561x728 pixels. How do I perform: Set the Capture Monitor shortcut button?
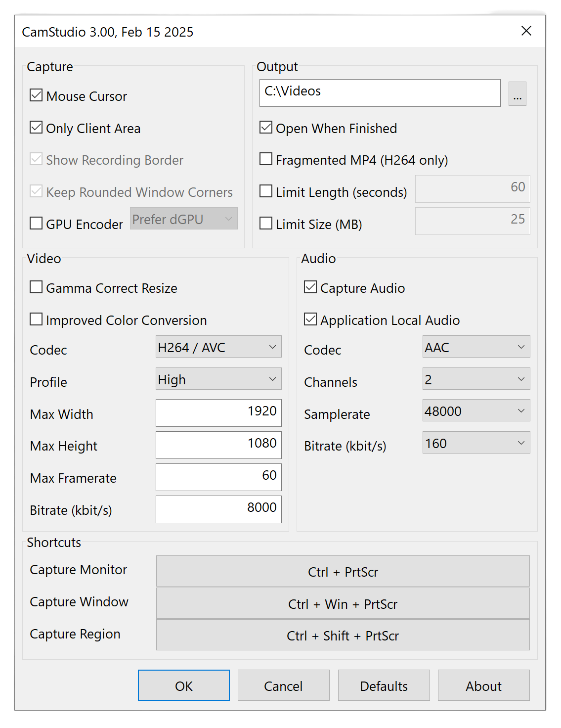point(343,571)
